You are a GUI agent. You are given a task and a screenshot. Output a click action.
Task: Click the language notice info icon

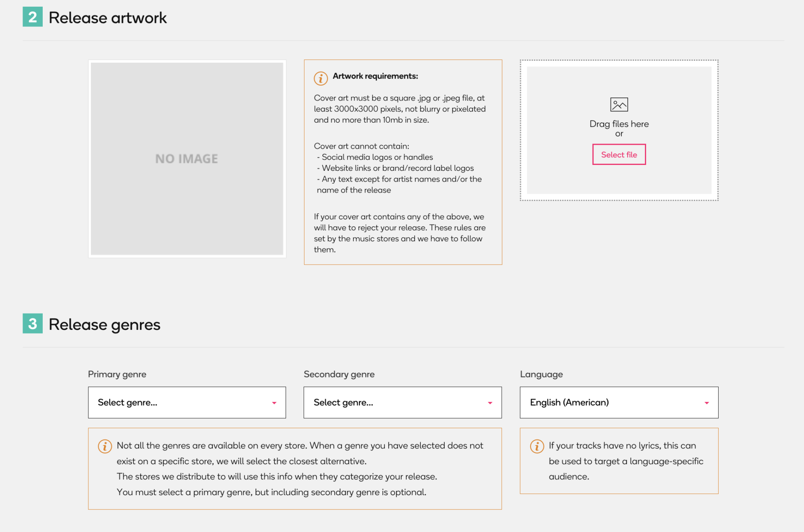pos(537,446)
